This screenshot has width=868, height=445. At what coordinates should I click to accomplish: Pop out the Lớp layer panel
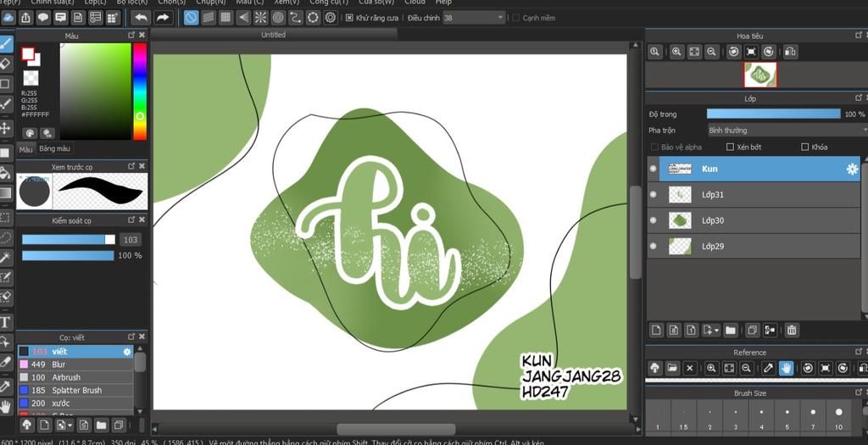pyautogui.click(x=859, y=98)
